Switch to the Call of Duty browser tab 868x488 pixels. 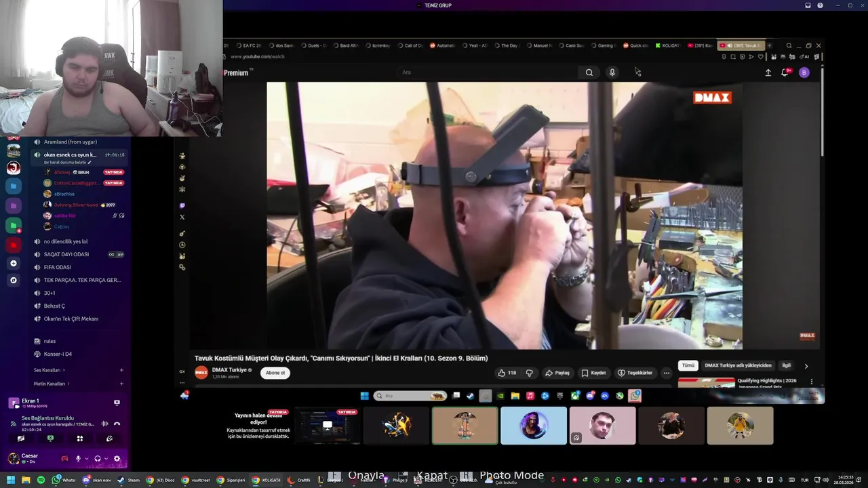pyautogui.click(x=410, y=45)
